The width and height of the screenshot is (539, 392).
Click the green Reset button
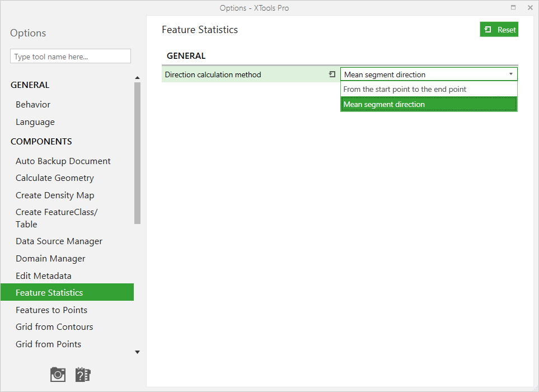click(499, 30)
